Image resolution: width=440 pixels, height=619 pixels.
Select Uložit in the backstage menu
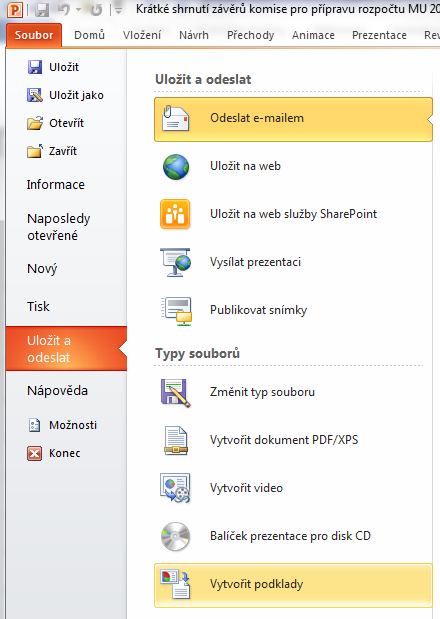[66, 67]
